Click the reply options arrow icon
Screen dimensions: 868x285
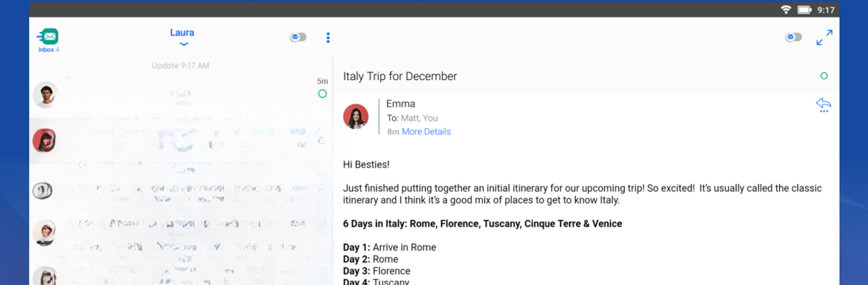click(x=823, y=105)
